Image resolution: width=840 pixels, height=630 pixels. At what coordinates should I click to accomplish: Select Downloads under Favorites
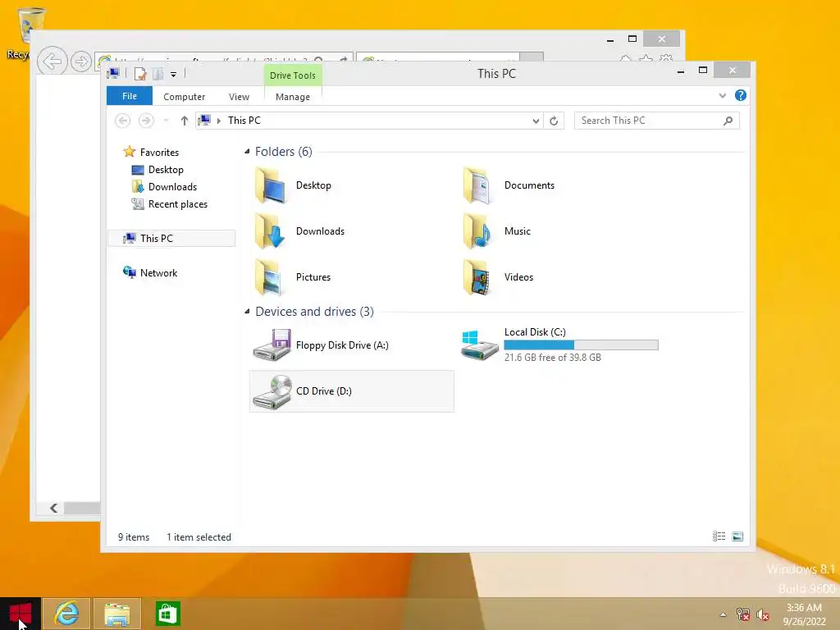(172, 187)
